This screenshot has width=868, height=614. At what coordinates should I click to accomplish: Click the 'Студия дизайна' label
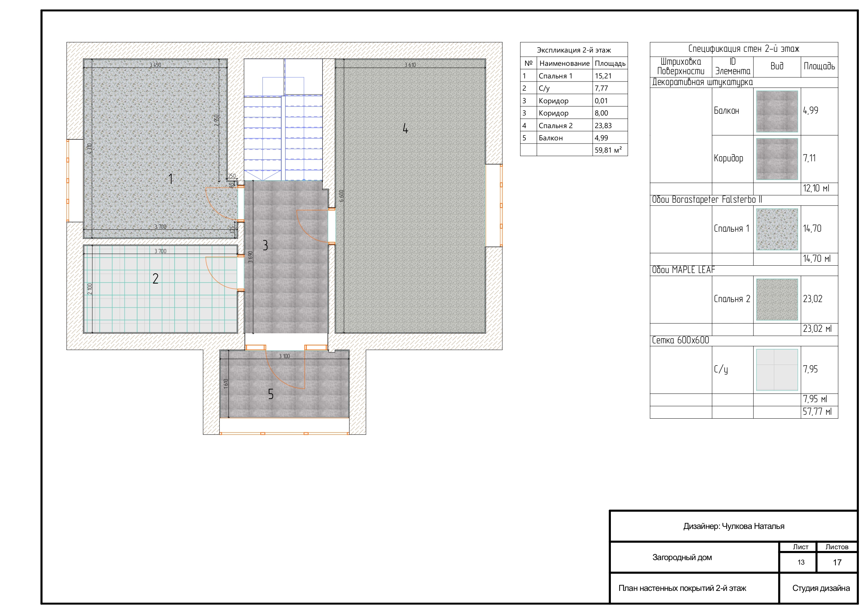click(x=821, y=588)
